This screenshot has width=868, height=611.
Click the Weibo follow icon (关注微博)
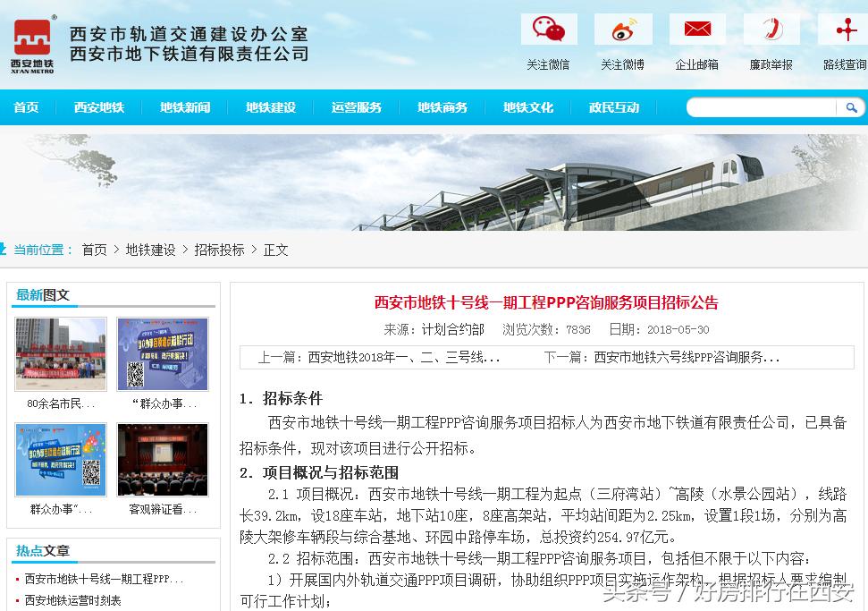pos(622,30)
